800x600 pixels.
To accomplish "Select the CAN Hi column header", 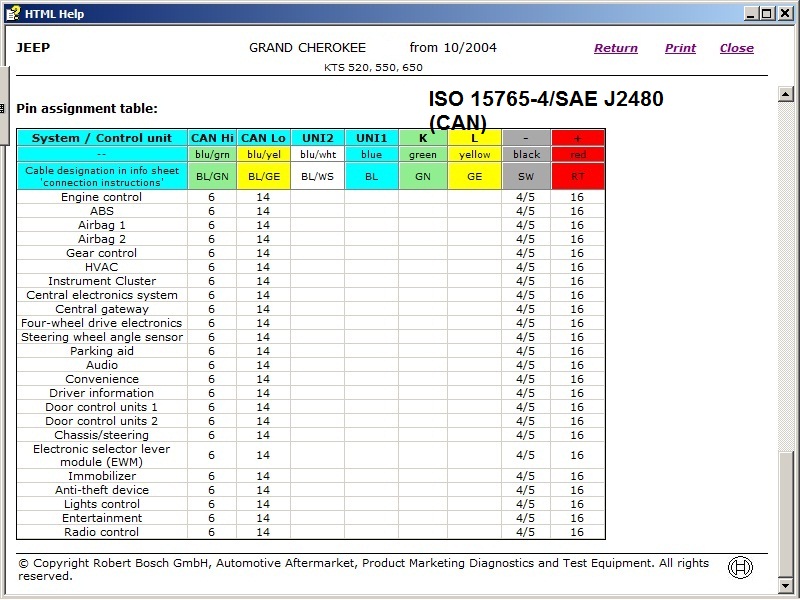I will click(x=211, y=138).
